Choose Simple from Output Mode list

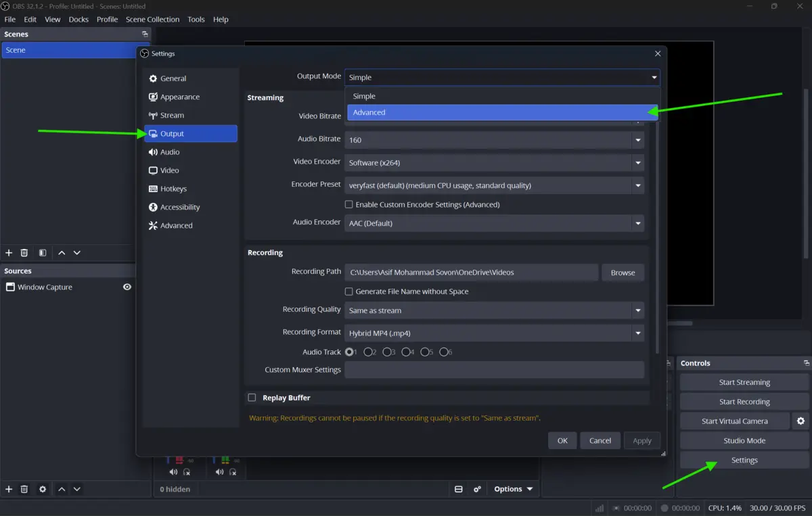pyautogui.click(x=502, y=96)
